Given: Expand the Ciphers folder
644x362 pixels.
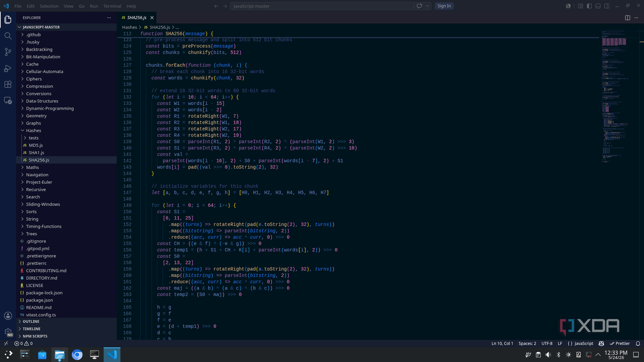Looking at the screenshot, I should tap(66, 79).
